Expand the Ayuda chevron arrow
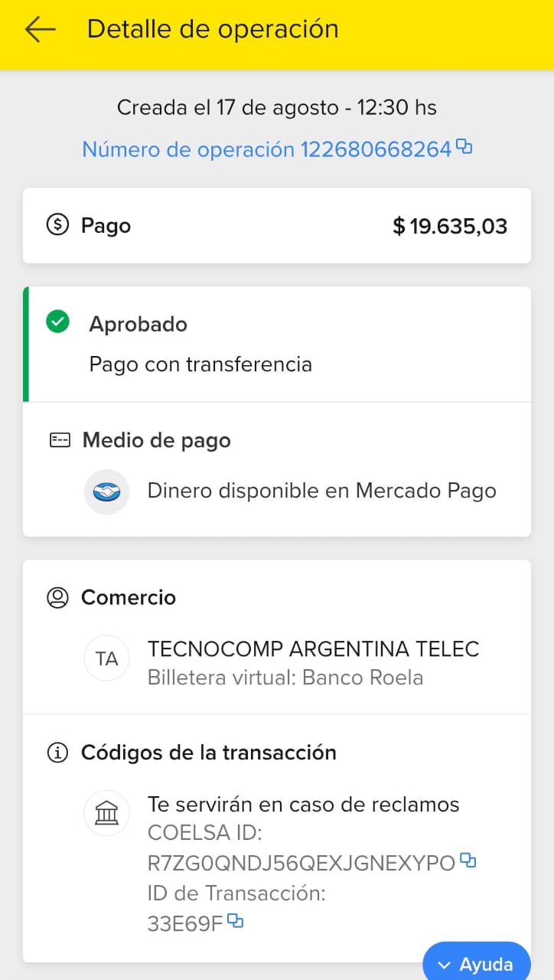This screenshot has height=980, width=554. 445,965
